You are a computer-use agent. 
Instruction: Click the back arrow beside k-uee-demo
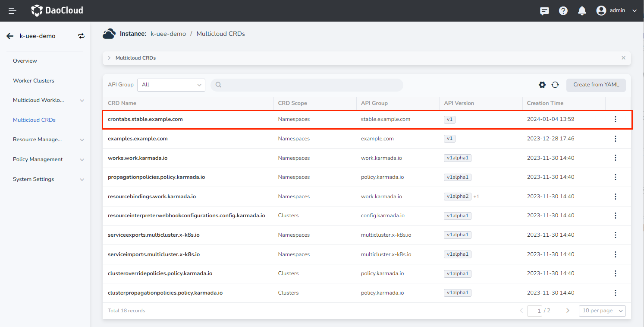10,36
